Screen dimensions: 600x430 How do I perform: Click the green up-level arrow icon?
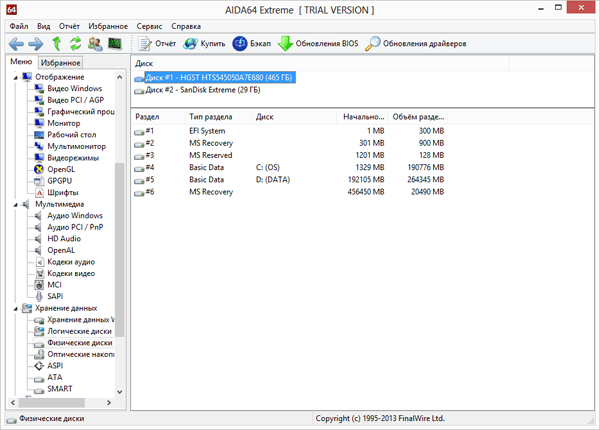[x=57, y=44]
